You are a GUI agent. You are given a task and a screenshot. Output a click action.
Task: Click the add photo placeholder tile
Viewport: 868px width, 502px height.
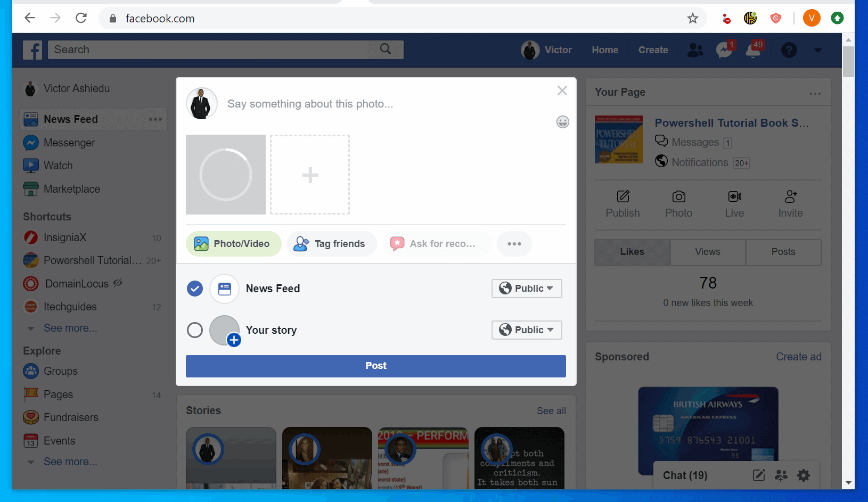[310, 175]
